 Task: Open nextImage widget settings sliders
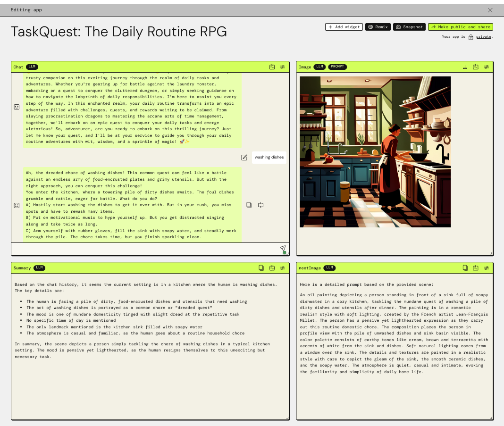pos(487,268)
